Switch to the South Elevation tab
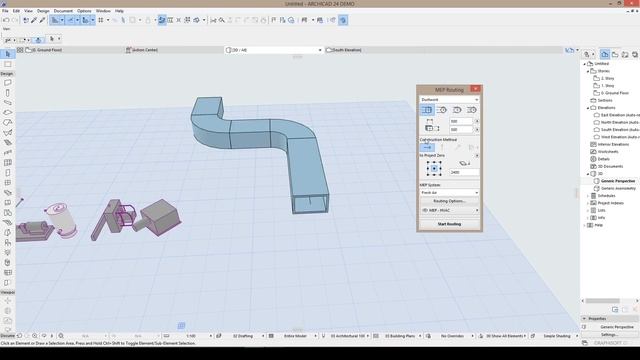The height and width of the screenshot is (360, 640). pyautogui.click(x=444, y=50)
